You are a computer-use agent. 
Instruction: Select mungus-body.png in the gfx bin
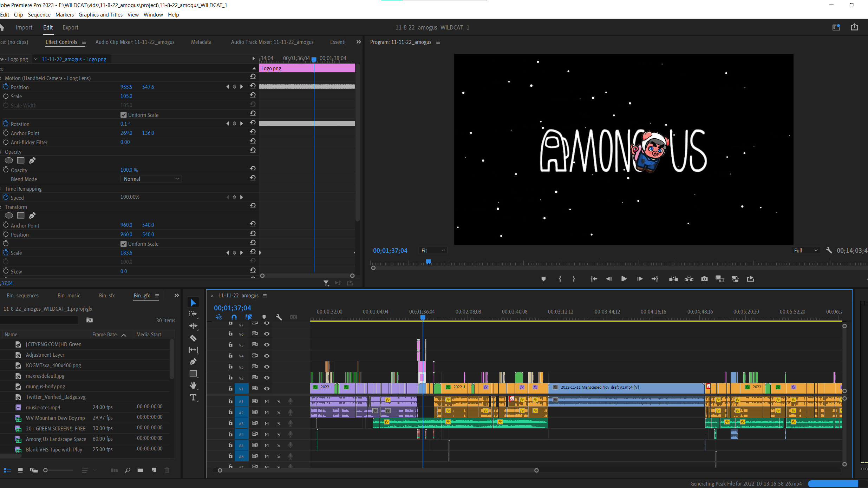pyautogui.click(x=45, y=386)
